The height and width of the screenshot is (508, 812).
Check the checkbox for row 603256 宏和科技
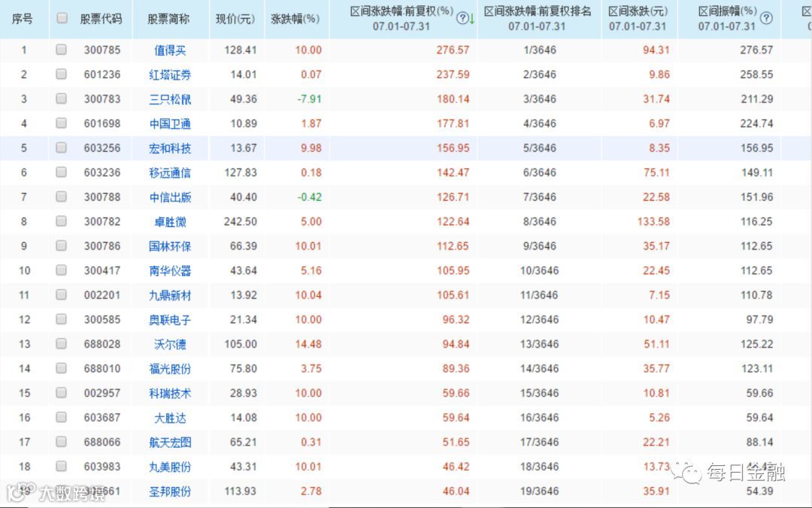point(61,147)
